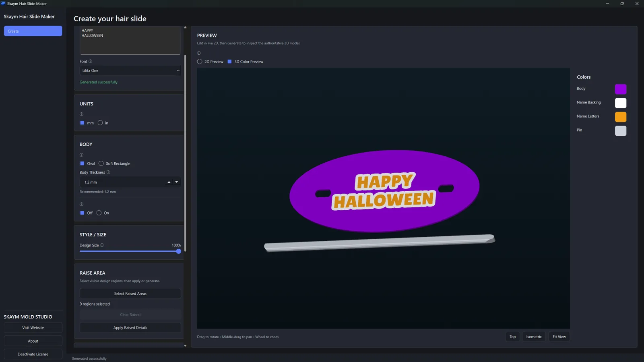Viewport: 644px width, 362px height.
Task: Click the info icon under BODY heading
Action: (81, 155)
